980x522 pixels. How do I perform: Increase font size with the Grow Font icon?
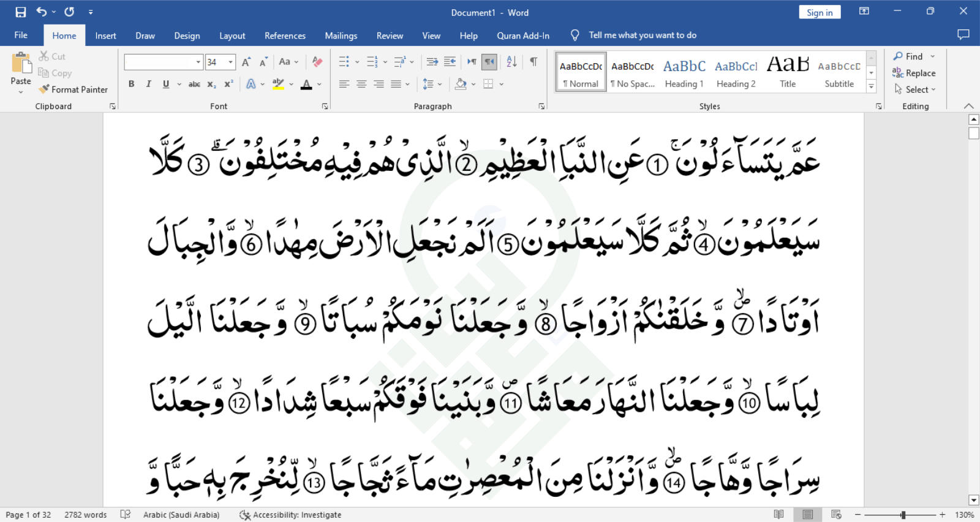point(246,62)
